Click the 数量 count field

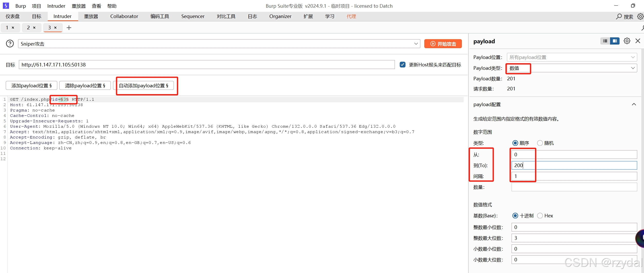pyautogui.click(x=574, y=187)
